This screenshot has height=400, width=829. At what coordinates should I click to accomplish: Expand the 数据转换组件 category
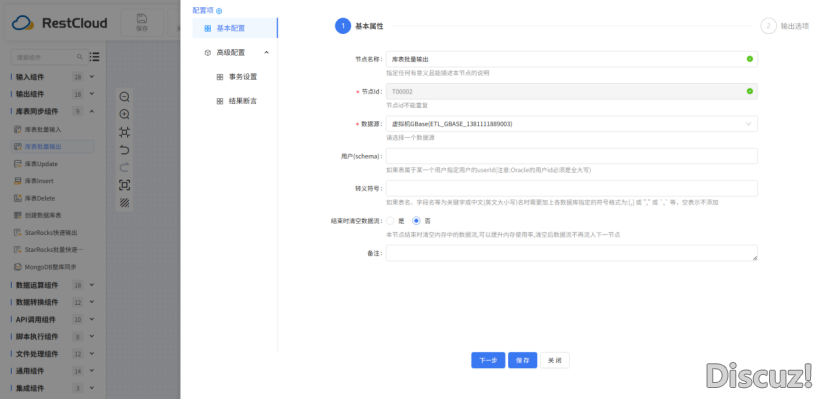tap(91, 302)
